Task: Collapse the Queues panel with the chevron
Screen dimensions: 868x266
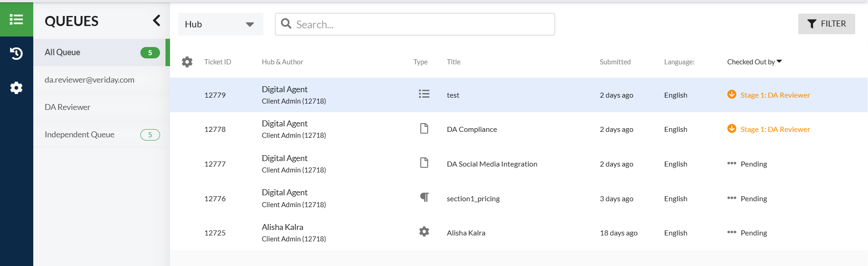Action: point(156,21)
